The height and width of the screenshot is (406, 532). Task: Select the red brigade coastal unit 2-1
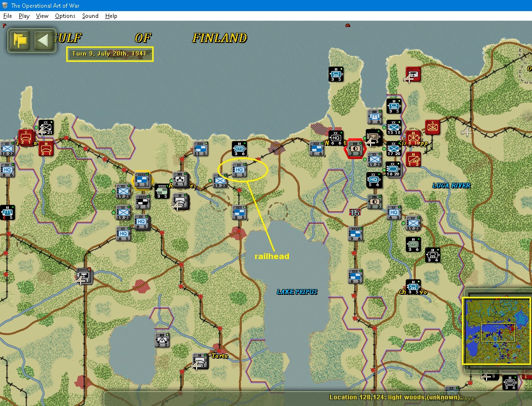coord(26,137)
